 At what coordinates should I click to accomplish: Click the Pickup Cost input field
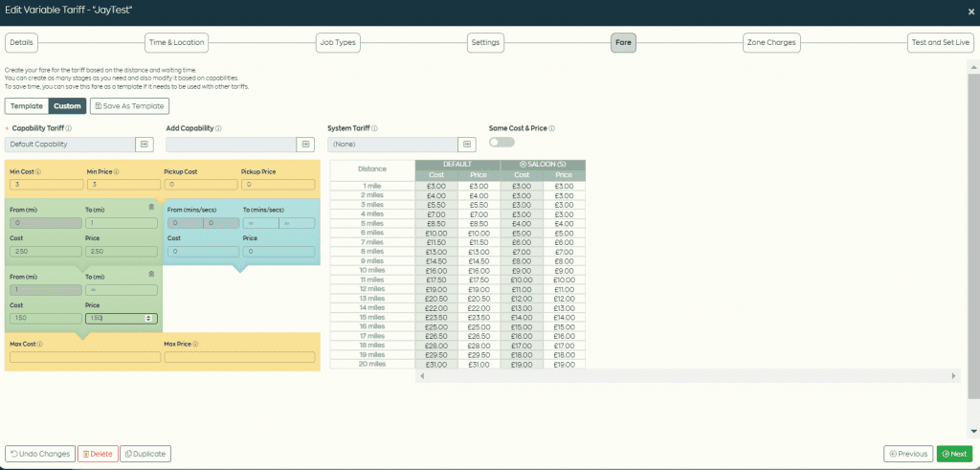coord(201,185)
